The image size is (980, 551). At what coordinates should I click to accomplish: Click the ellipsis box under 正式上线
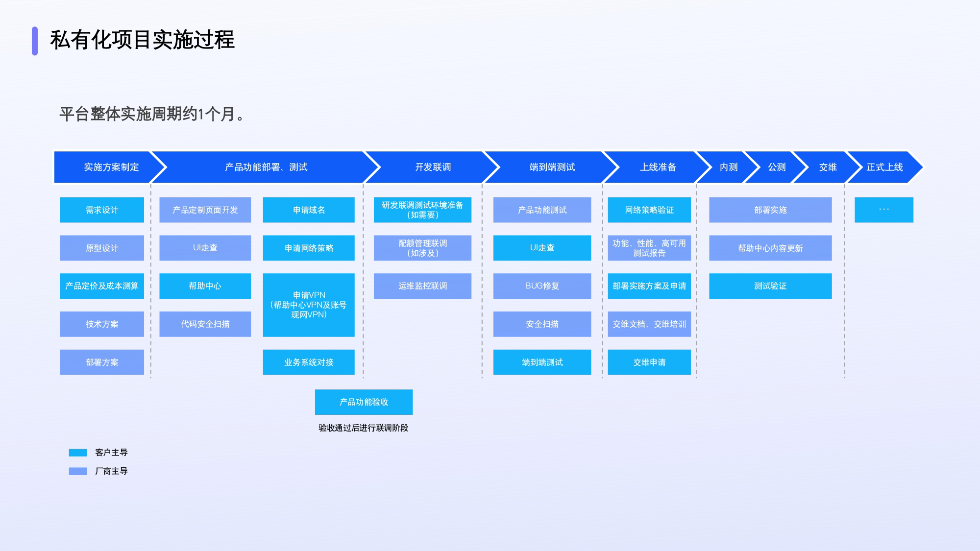coord(884,210)
